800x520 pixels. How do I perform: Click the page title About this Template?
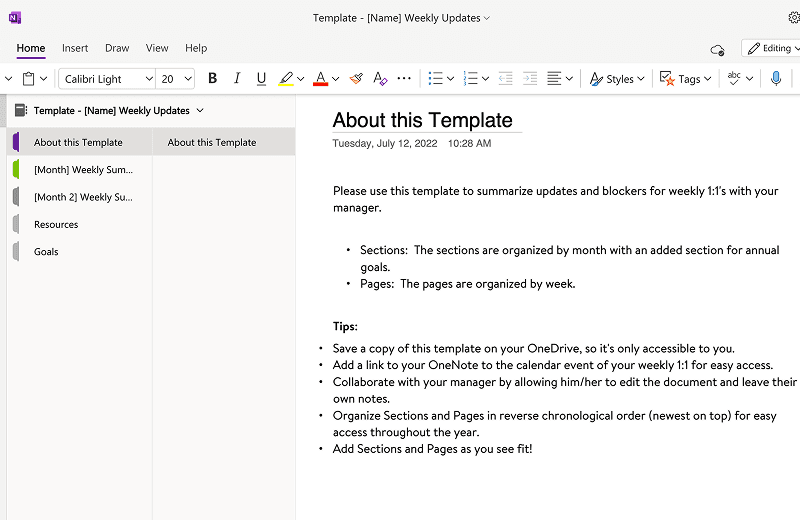coord(422,120)
